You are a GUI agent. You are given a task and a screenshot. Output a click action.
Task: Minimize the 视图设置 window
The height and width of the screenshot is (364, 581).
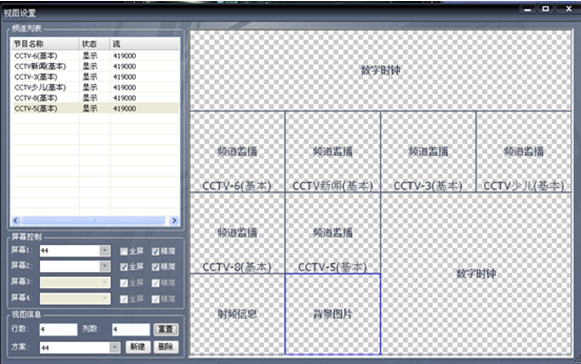click(527, 9)
